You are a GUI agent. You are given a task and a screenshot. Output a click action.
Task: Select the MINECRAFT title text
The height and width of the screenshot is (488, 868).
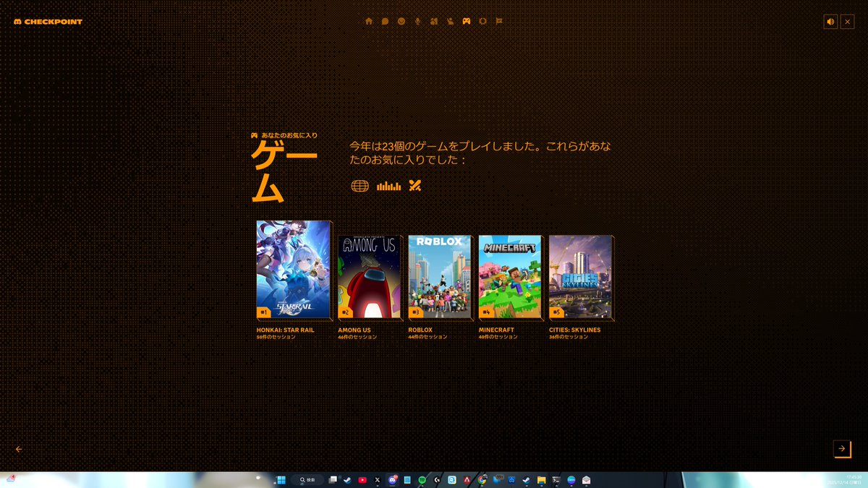pos(497,330)
